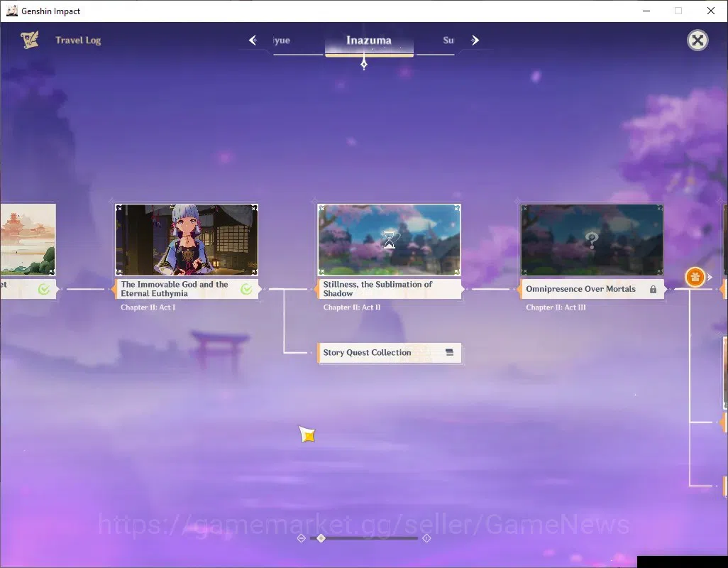Click the stack icon in Story Quest Collection

tap(449, 352)
